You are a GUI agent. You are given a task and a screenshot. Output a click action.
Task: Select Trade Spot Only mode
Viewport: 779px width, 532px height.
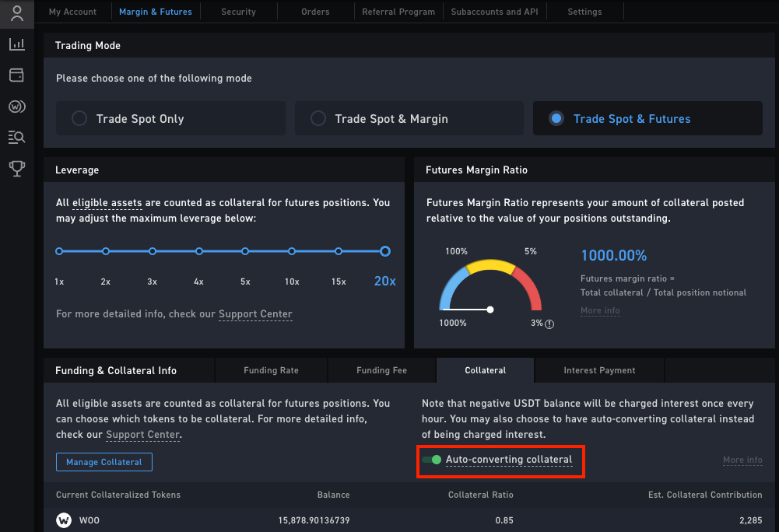pos(170,118)
